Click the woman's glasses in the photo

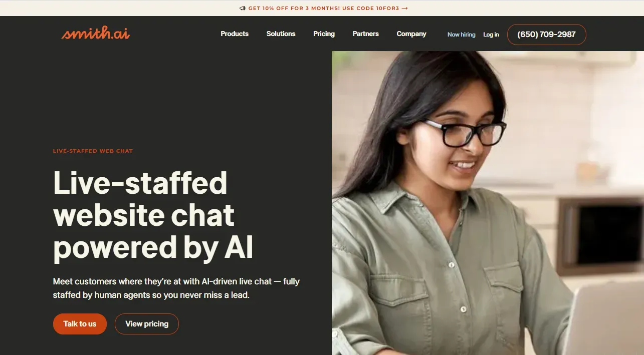464,133
